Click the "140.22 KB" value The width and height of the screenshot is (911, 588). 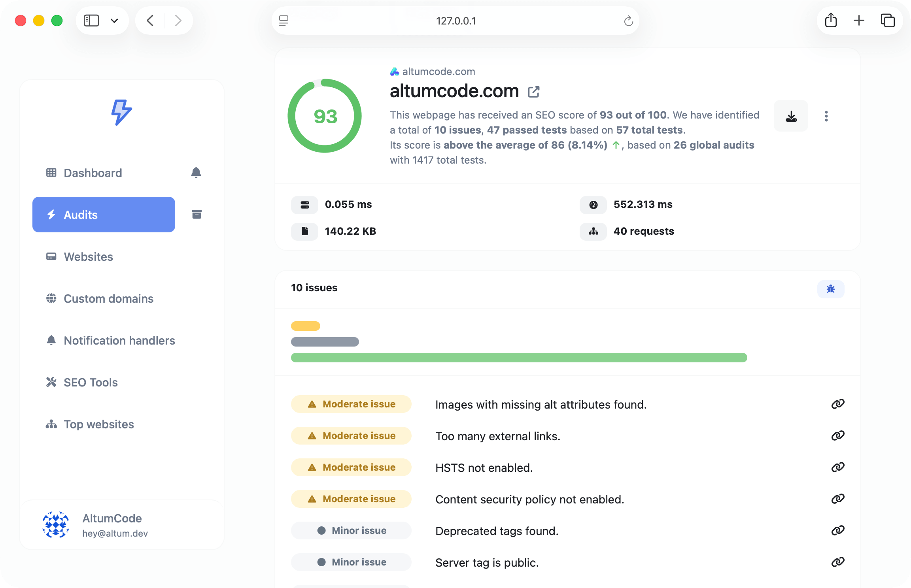pos(351,231)
